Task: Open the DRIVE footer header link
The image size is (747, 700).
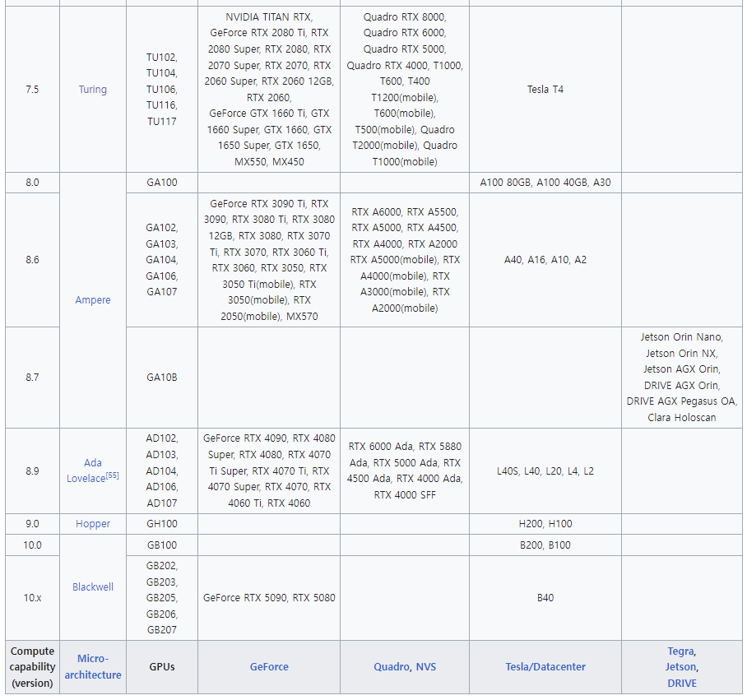Action: point(682,683)
